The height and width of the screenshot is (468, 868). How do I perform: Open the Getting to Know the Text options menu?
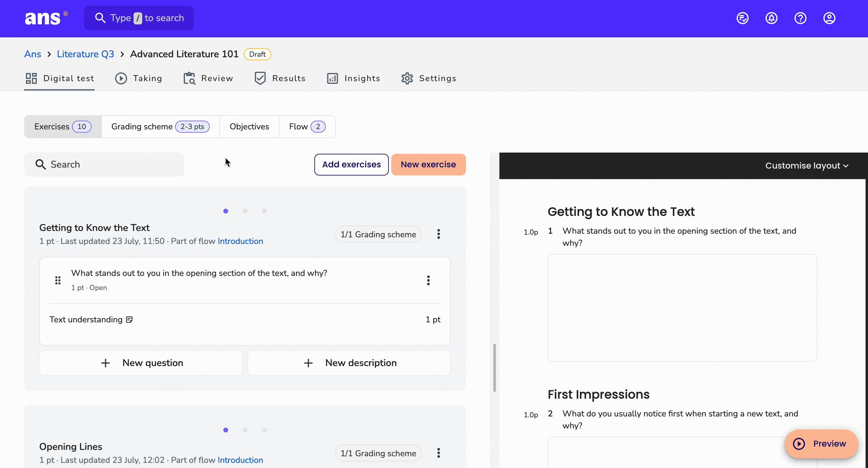tap(438, 234)
